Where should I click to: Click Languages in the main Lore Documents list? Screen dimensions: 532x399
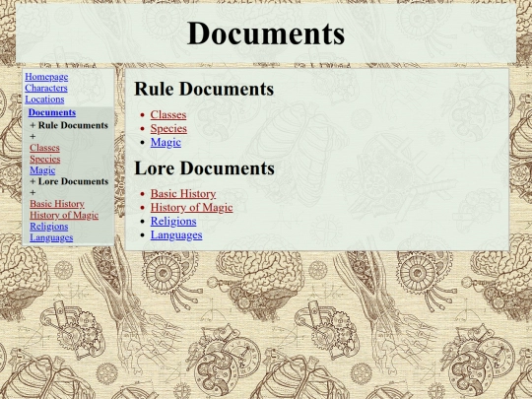[176, 234]
